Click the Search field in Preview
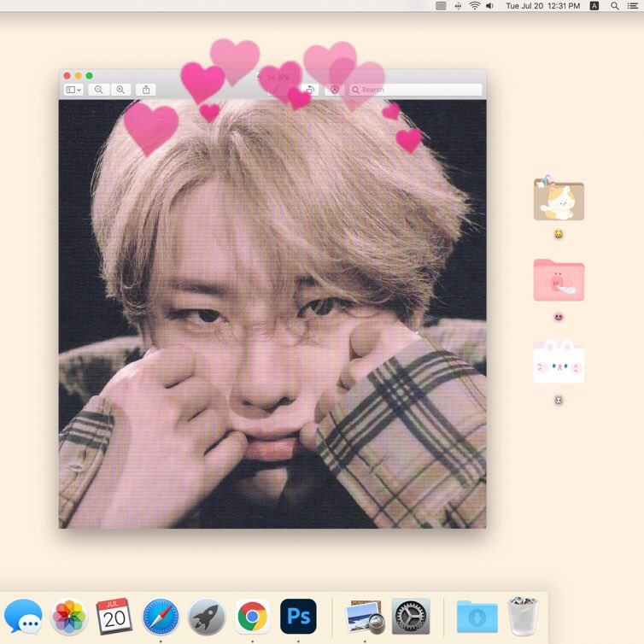Image resolution: width=644 pixels, height=644 pixels. [x=415, y=90]
